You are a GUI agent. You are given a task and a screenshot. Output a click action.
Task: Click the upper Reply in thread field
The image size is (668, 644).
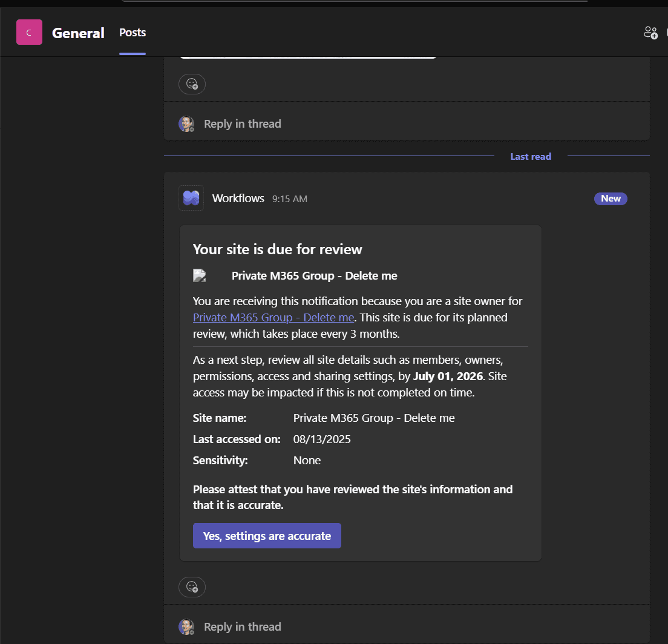242,123
